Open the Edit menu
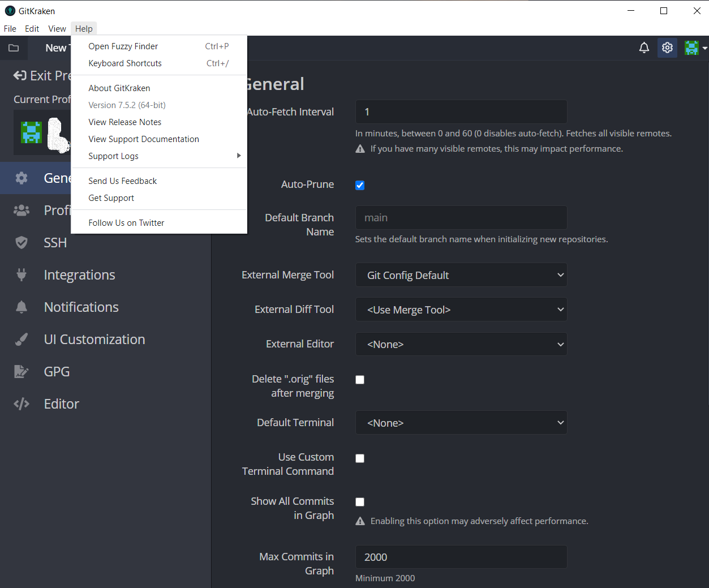The image size is (709, 588). pyautogui.click(x=32, y=29)
